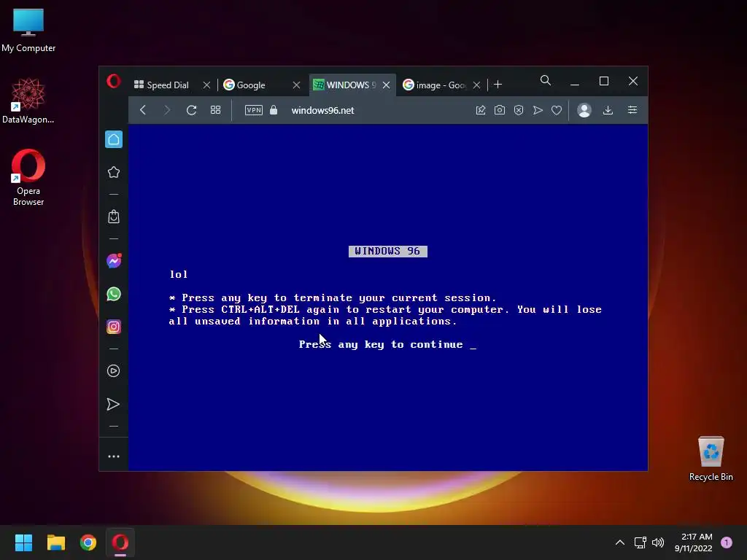747x560 pixels.
Task: Select the Recycle Bin desktop icon
Action: pos(711,459)
